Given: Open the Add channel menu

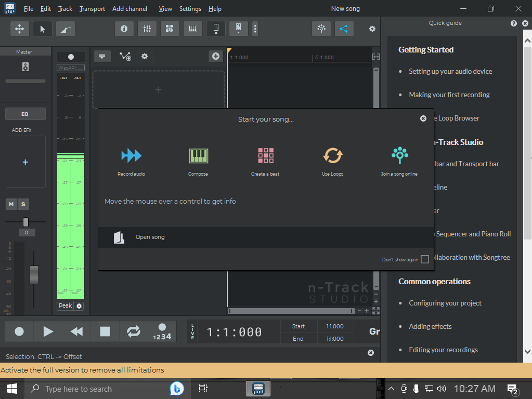Looking at the screenshot, I should click(x=129, y=9).
